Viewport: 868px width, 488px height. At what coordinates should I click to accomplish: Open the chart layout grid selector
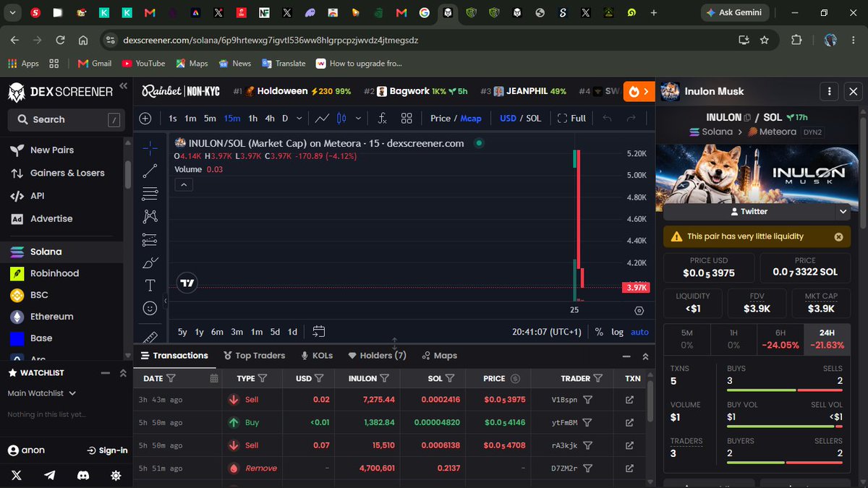[x=407, y=118]
